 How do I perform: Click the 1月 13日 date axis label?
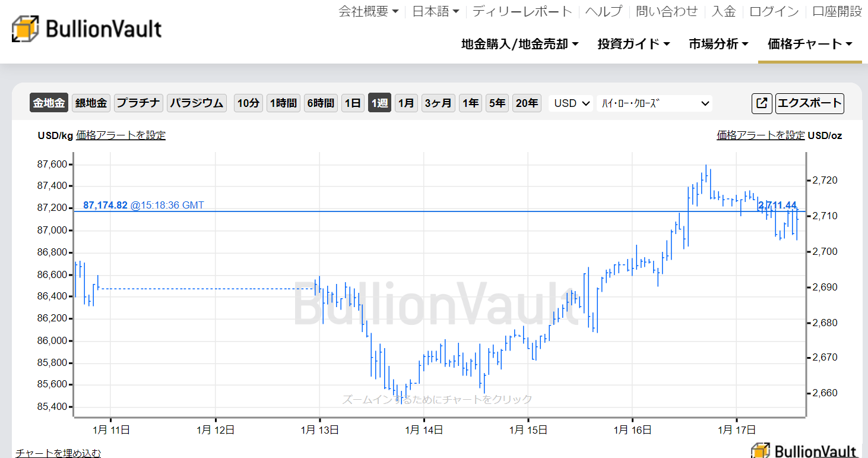(319, 429)
